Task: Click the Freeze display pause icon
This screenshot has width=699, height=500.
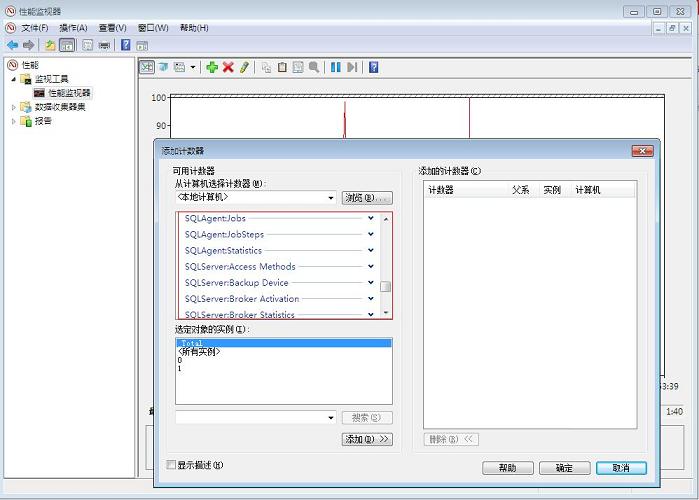Action: (x=336, y=67)
